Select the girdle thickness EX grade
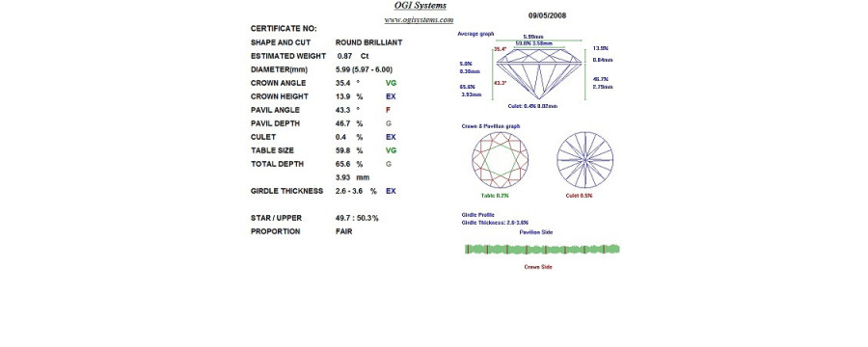Screen dimensions: 868x347 391,191
